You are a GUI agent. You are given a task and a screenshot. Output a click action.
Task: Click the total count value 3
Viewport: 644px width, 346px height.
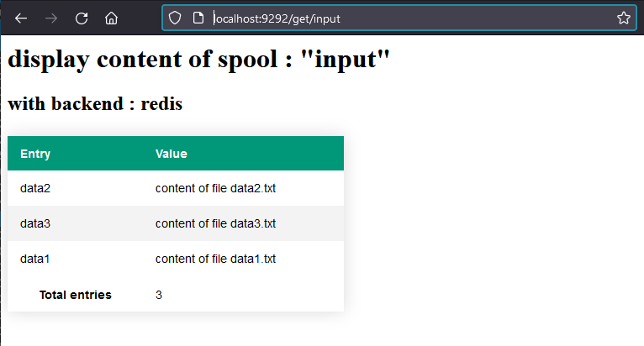click(x=159, y=295)
